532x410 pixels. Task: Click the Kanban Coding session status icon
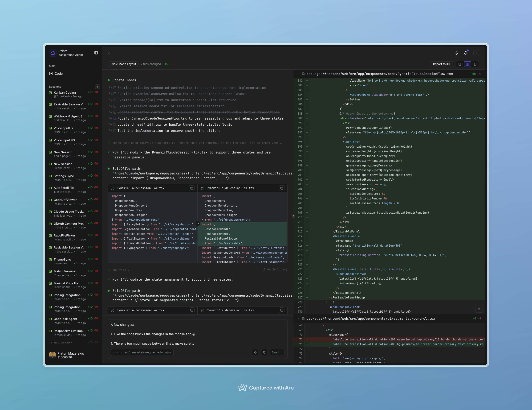[50, 93]
